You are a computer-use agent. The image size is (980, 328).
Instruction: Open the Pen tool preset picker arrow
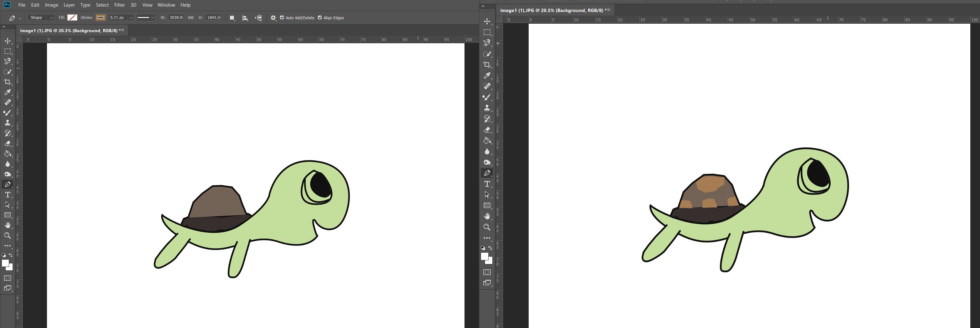point(20,18)
